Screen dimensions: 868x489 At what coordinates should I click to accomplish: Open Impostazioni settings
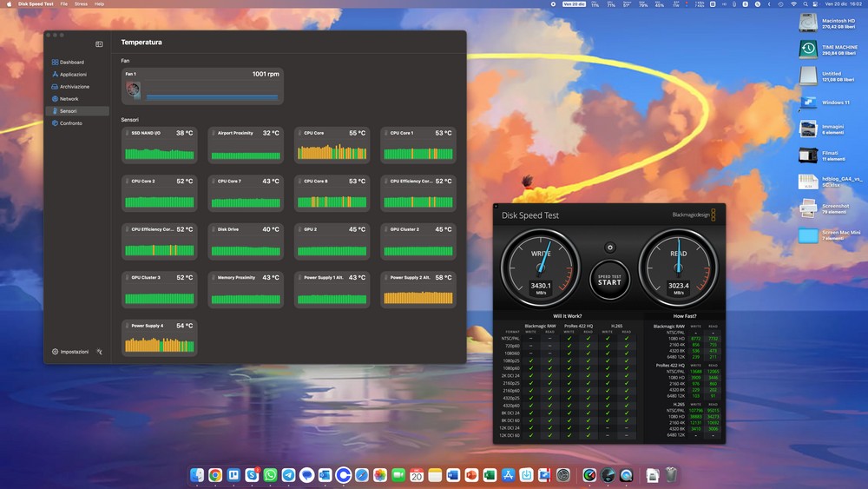point(73,352)
